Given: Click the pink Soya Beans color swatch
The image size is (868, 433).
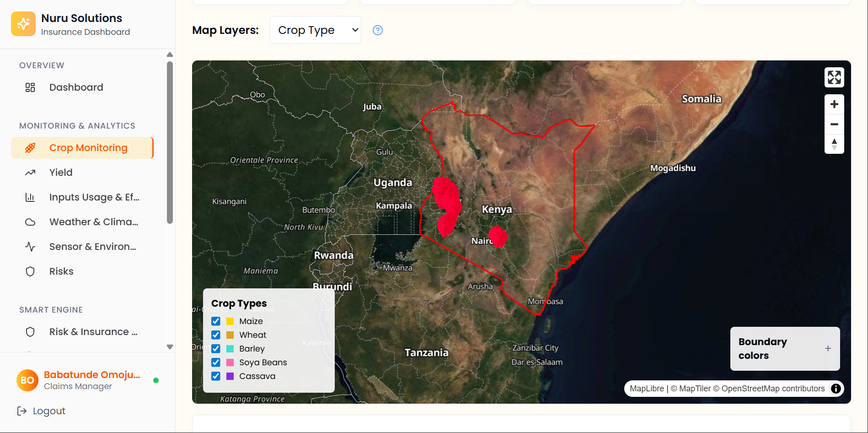Looking at the screenshot, I should pyautogui.click(x=230, y=363).
